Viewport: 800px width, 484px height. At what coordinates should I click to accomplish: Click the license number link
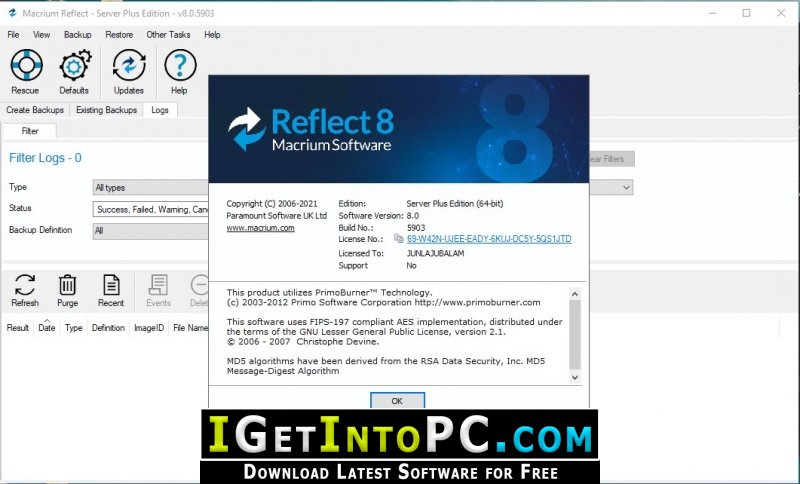(x=489, y=239)
